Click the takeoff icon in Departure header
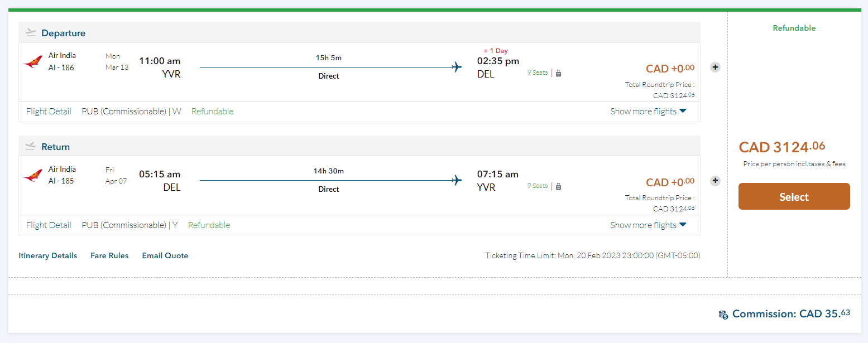Screen dimensions: 868x343 (x=31, y=33)
